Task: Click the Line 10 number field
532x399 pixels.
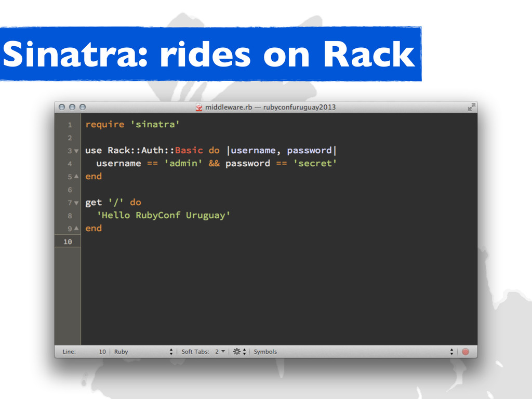Action: 102,352
